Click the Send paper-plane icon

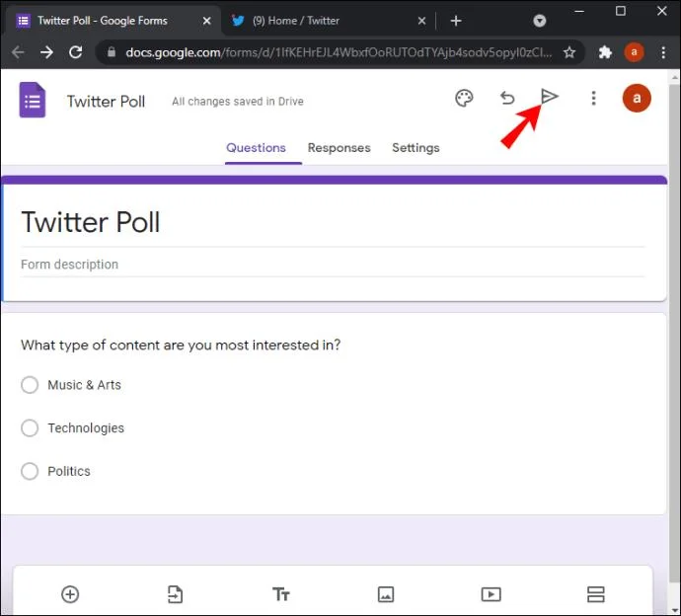click(549, 97)
